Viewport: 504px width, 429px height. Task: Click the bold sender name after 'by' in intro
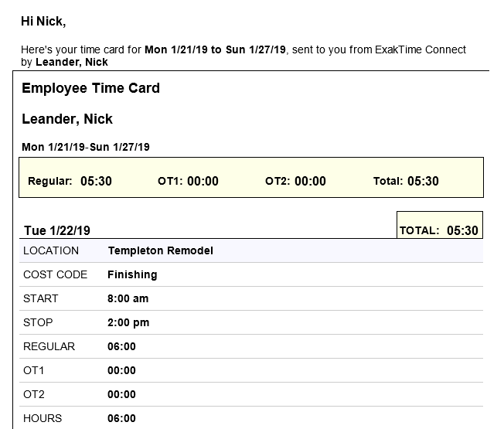tap(72, 62)
